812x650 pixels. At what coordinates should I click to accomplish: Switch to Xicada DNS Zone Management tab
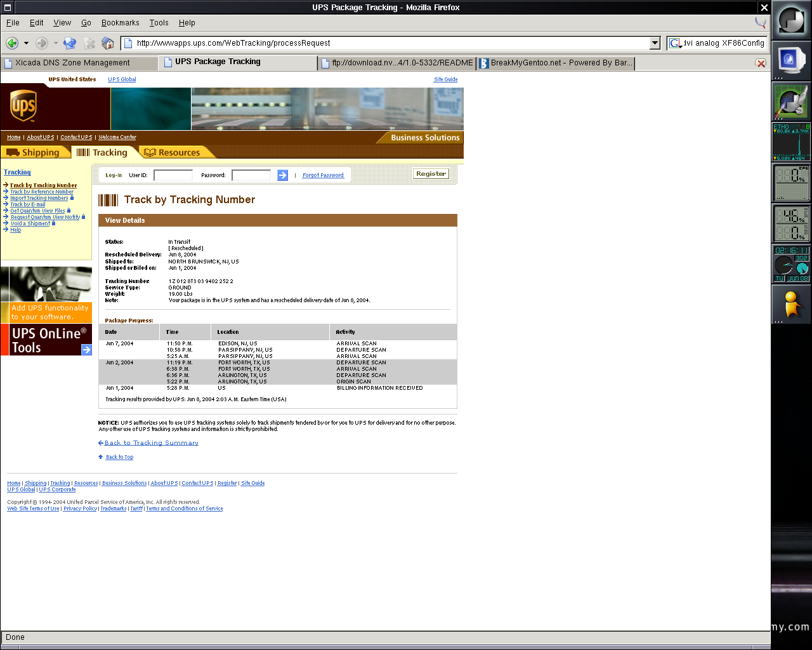(x=80, y=63)
